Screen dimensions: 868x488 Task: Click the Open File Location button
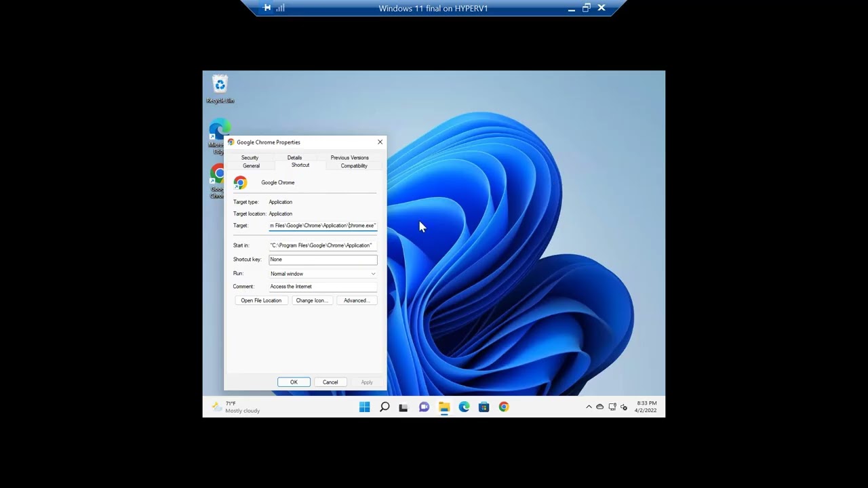261,300
